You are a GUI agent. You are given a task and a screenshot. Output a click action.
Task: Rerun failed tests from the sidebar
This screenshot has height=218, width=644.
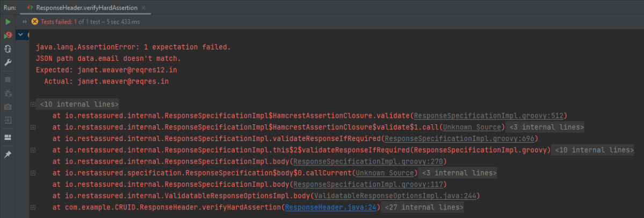point(8,36)
